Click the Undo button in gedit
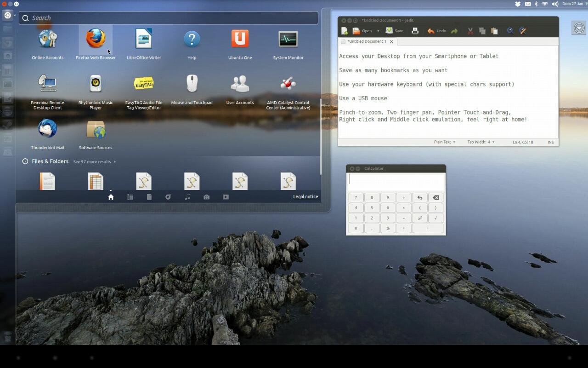 click(436, 30)
